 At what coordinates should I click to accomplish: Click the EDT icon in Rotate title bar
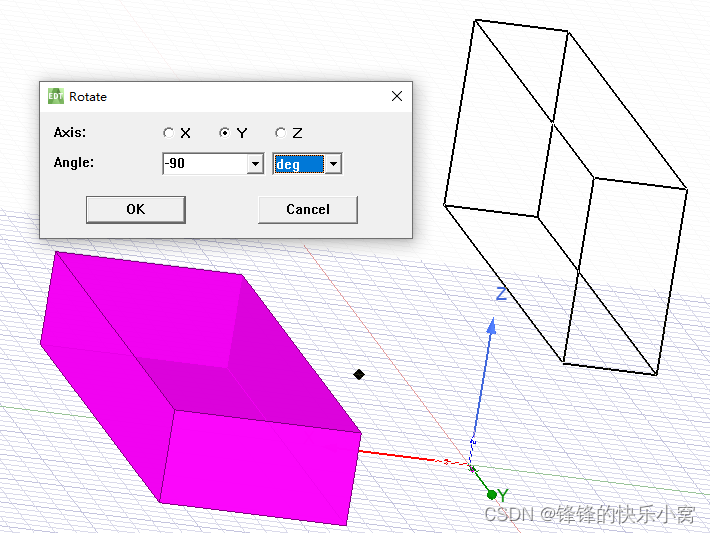pos(56,96)
